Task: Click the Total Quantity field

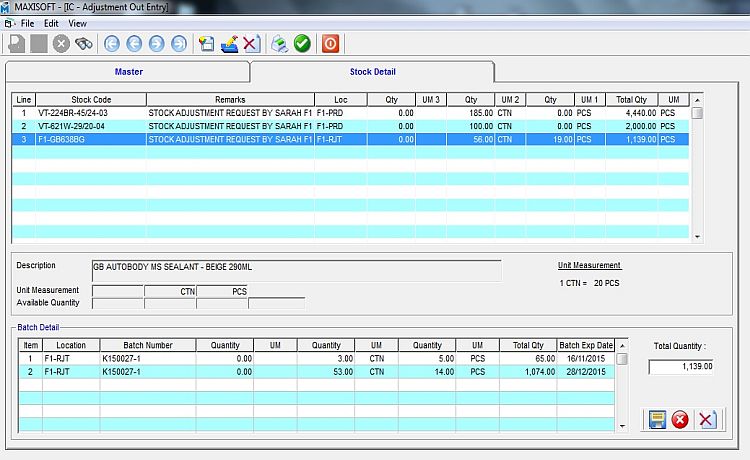Action: [681, 367]
